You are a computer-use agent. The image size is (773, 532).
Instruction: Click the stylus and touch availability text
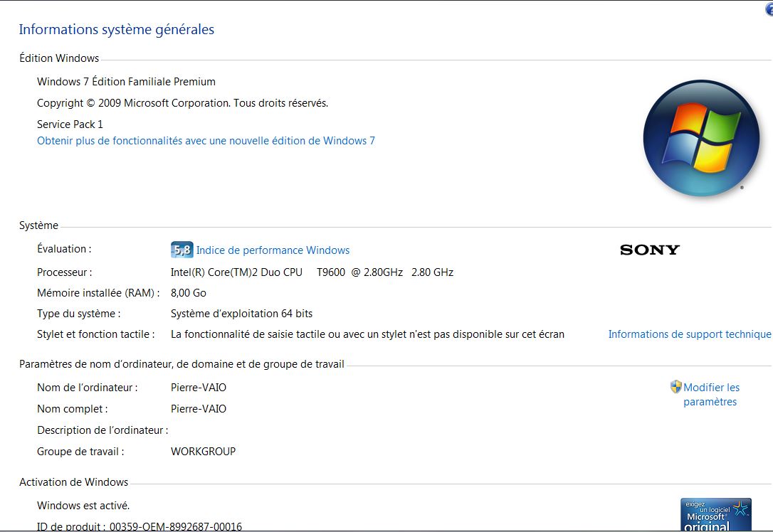click(x=367, y=334)
